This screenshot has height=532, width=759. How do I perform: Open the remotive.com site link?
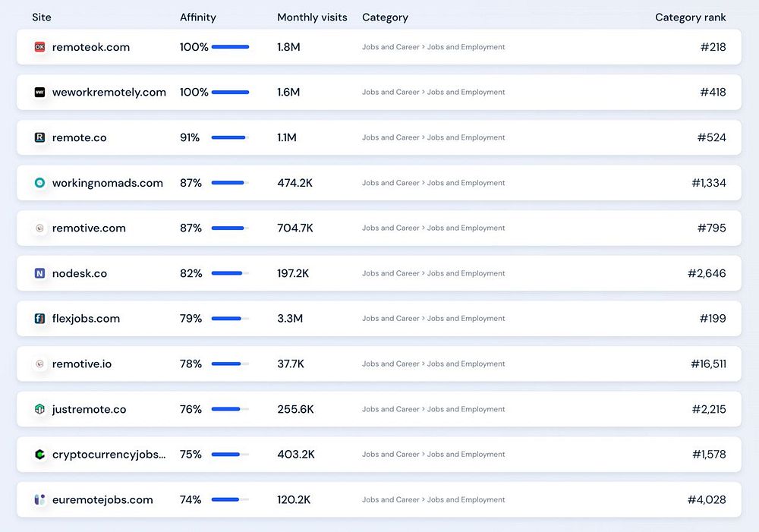[89, 228]
